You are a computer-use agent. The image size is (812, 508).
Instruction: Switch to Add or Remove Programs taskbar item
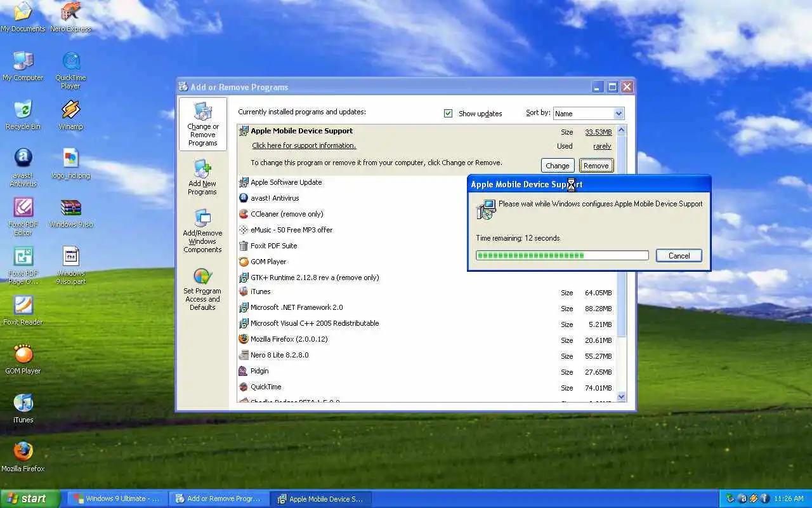[x=219, y=498]
